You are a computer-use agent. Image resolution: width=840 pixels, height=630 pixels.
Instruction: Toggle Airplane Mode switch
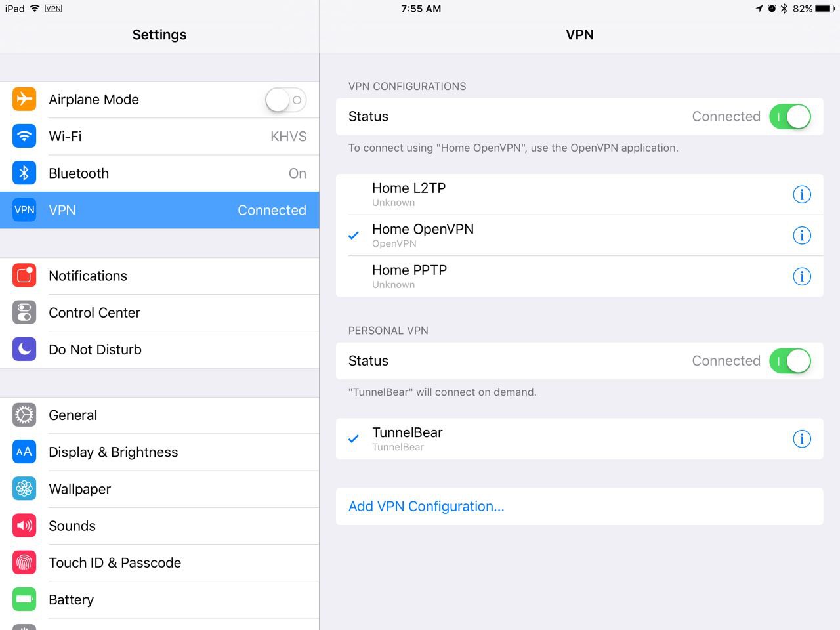[285, 100]
